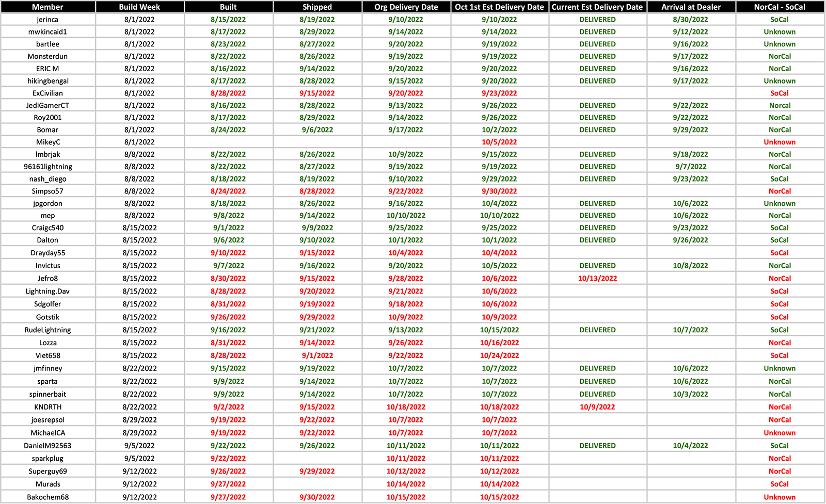Select member cell Dalton
826x504 pixels.
(x=48, y=240)
